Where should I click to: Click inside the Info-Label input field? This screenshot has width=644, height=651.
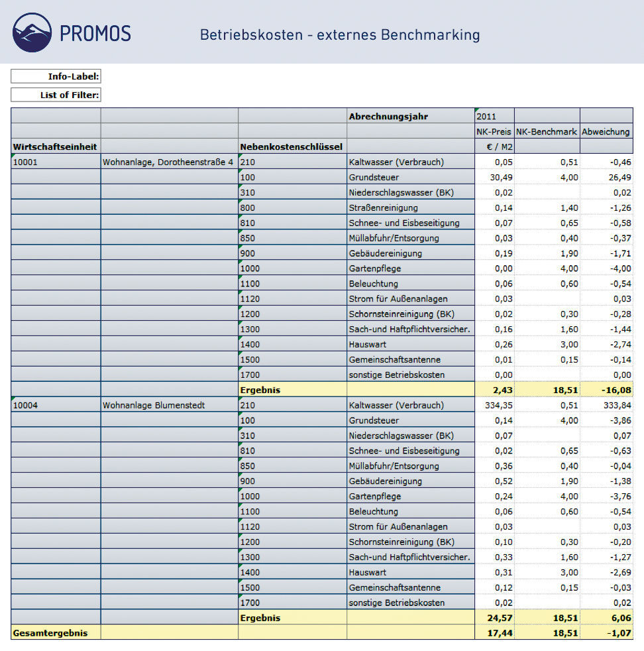(55, 76)
